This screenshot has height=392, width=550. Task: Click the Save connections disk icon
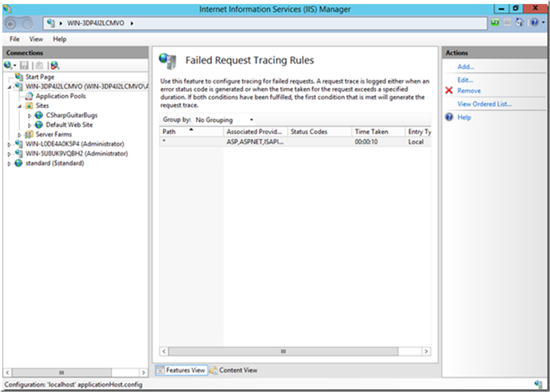(x=24, y=65)
